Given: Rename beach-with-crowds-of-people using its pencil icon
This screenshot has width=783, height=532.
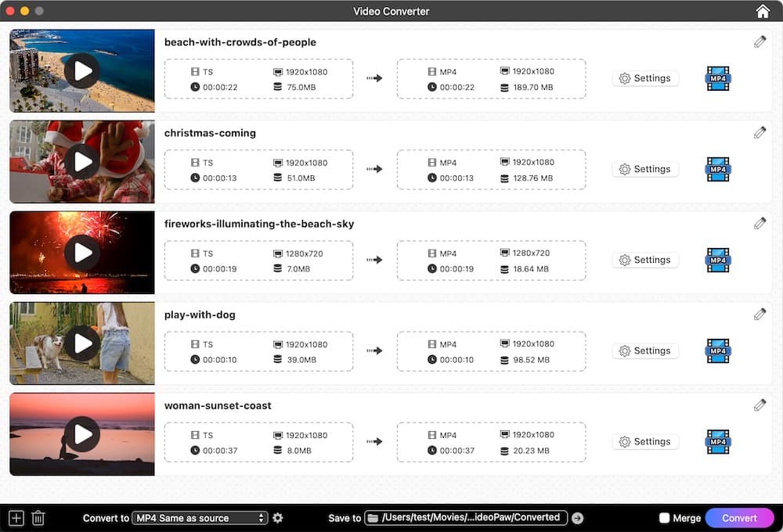Looking at the screenshot, I should [x=760, y=41].
